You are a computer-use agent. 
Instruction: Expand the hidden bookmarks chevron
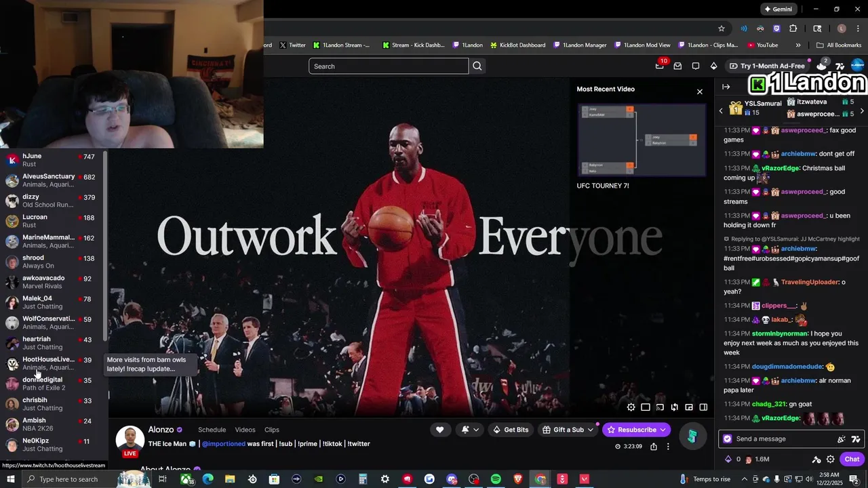[798, 45]
